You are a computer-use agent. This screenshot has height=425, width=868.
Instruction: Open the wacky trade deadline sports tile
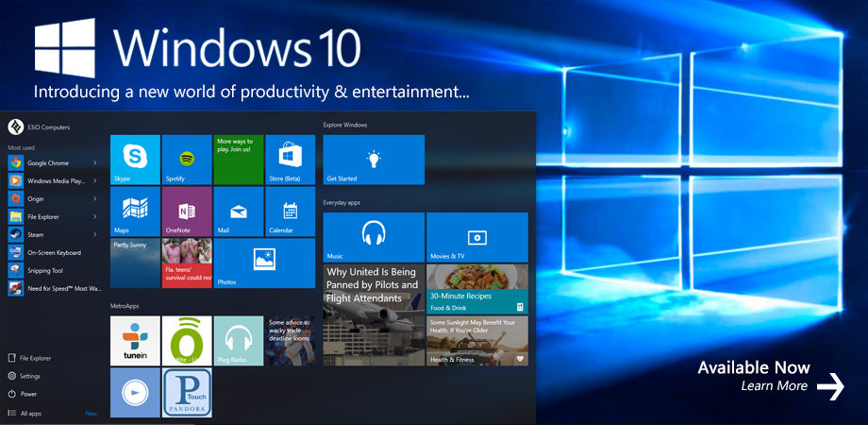pos(290,341)
